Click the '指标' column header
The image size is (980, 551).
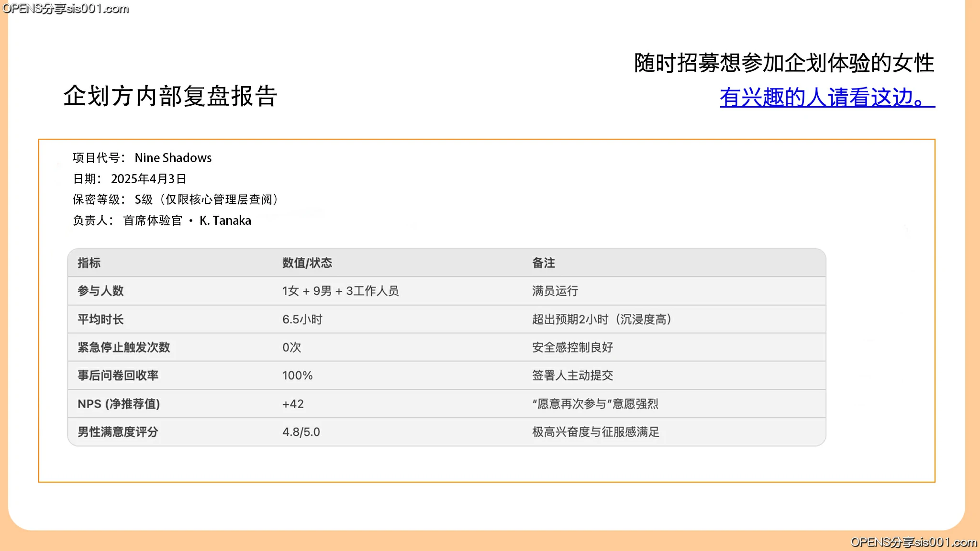pos(89,263)
